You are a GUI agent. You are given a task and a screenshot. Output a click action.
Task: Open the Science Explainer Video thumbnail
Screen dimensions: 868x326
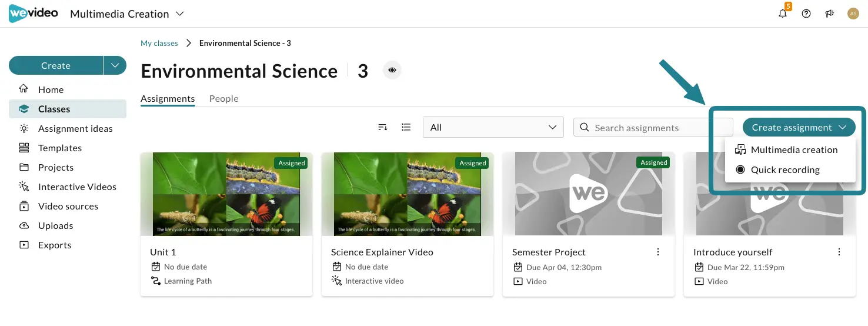point(408,194)
